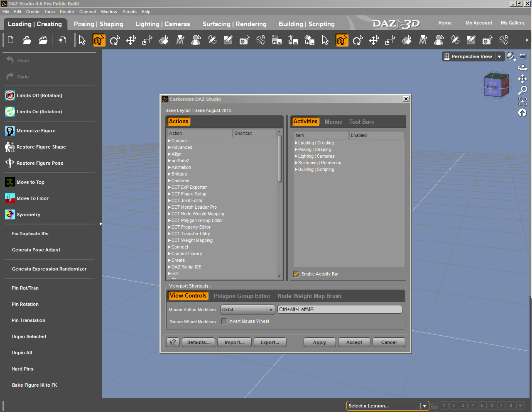Open the Perspective View dropdown
532x412 pixels.
499,57
